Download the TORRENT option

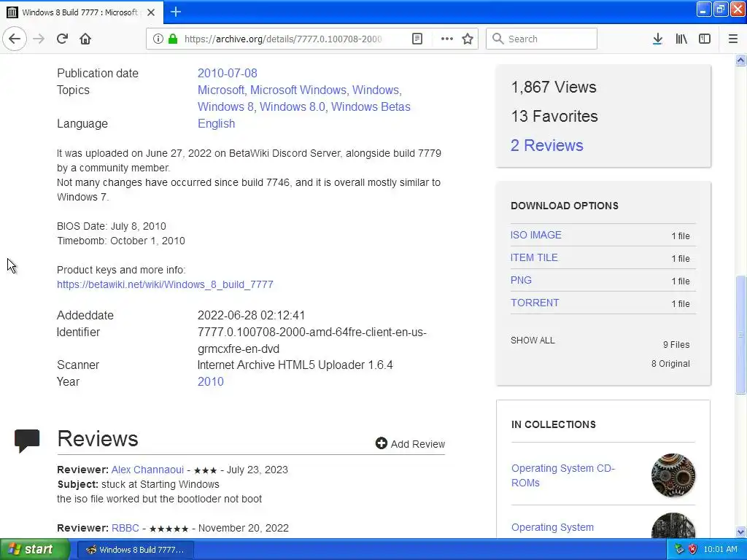[x=535, y=303]
